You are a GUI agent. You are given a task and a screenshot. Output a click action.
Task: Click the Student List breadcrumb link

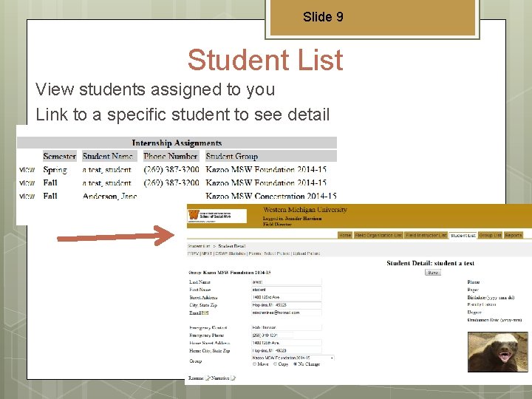(199, 246)
